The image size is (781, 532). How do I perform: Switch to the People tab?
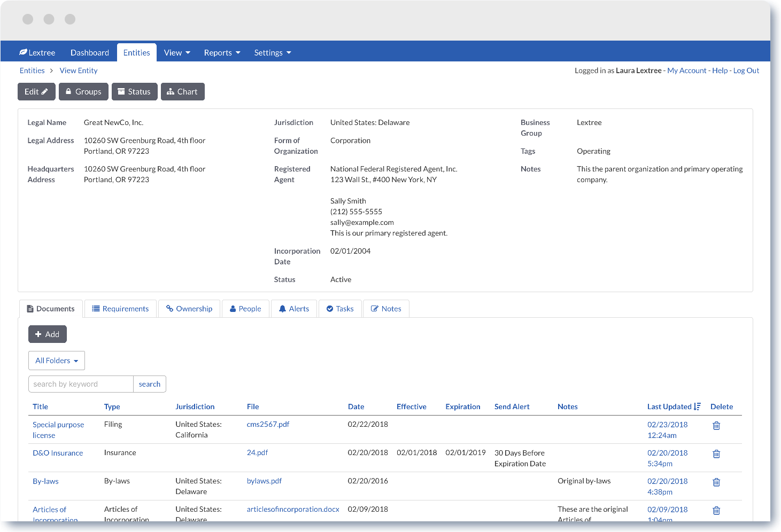point(245,309)
